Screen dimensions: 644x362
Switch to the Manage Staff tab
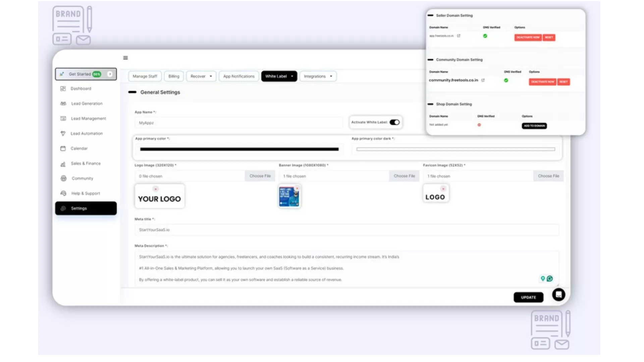(x=145, y=76)
